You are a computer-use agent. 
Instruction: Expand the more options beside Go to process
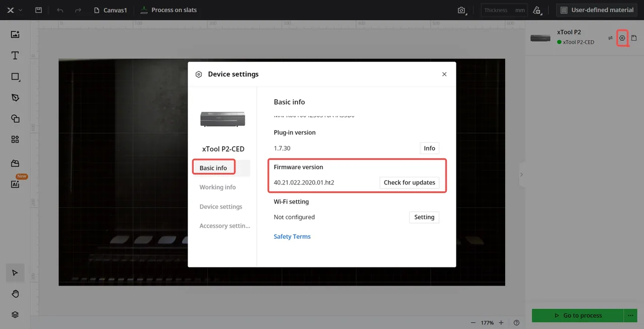point(630,315)
